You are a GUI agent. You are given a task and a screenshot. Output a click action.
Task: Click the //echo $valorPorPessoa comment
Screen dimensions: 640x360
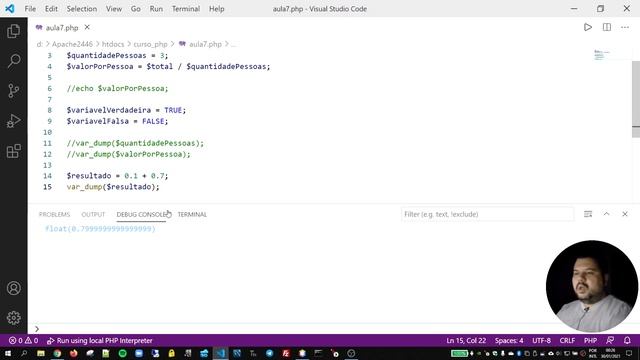117,88
